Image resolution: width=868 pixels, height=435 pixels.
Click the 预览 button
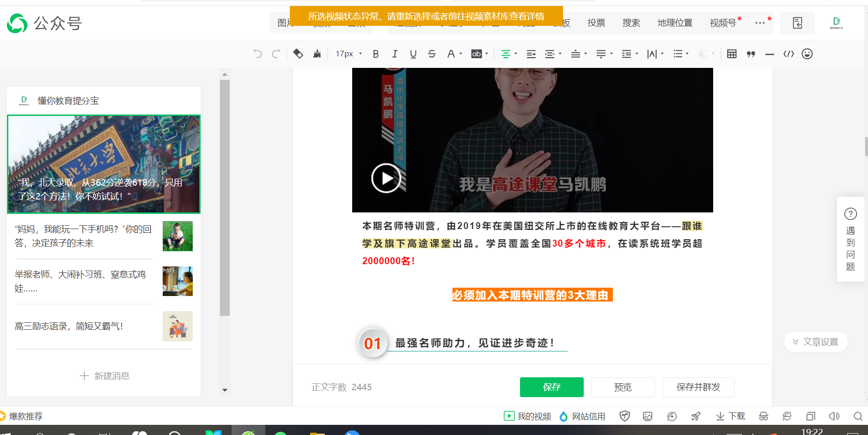(623, 387)
